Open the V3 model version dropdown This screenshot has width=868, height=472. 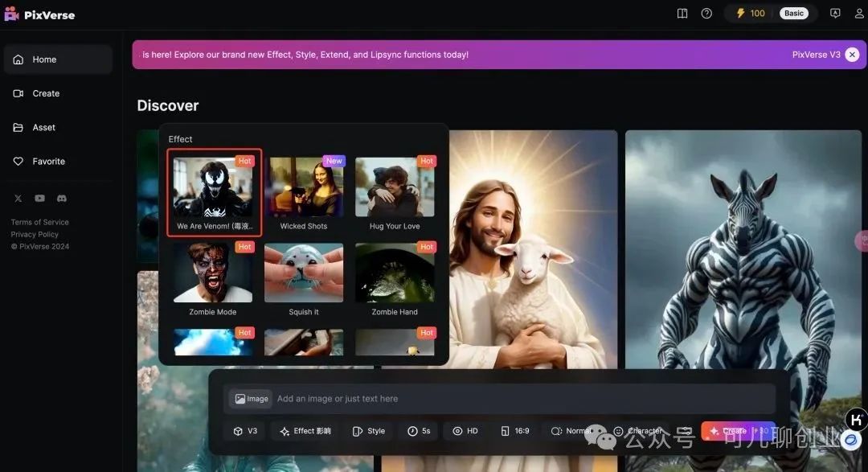(x=245, y=431)
